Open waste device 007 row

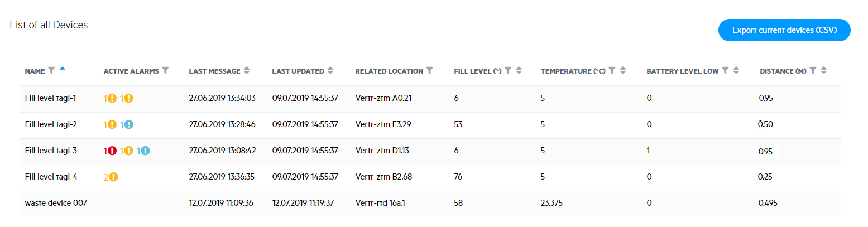(430, 203)
